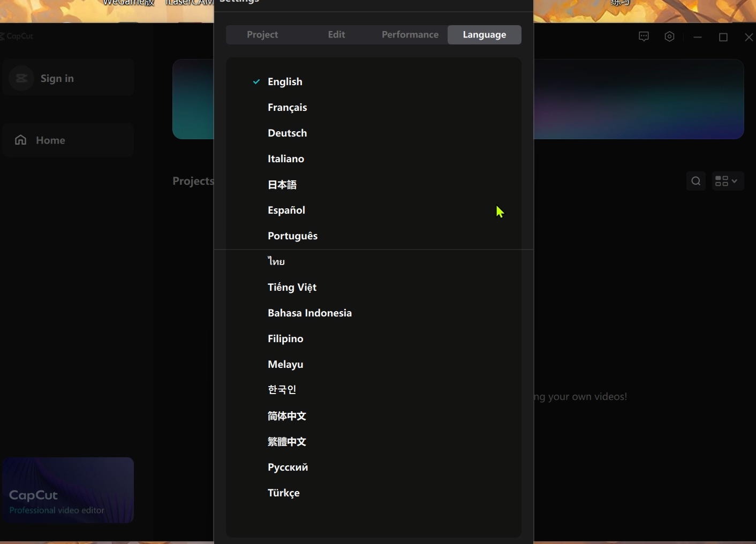Click the Sign in button in sidebar
This screenshot has height=544, width=756.
click(68, 78)
